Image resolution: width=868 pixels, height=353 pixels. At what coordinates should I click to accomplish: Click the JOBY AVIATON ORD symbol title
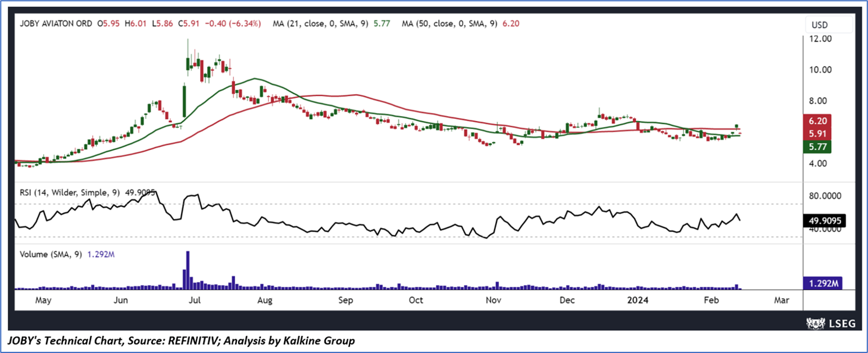[56, 24]
